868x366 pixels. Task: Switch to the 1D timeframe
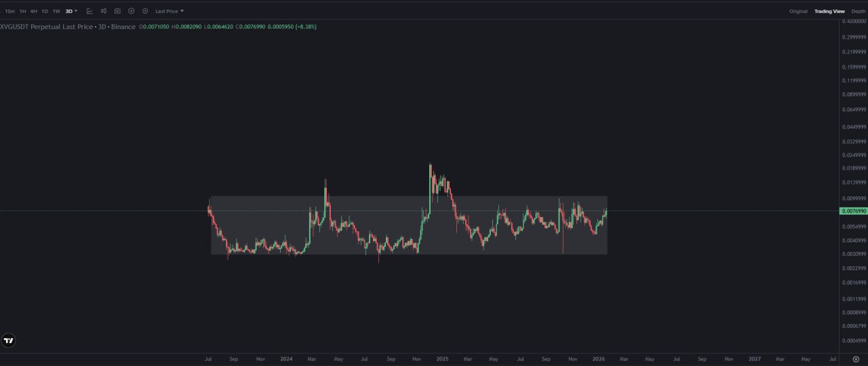click(x=45, y=11)
